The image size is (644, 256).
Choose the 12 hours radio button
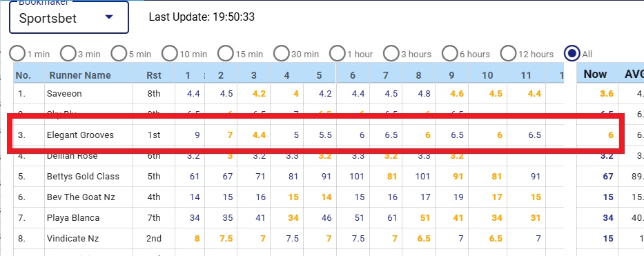coord(508,53)
